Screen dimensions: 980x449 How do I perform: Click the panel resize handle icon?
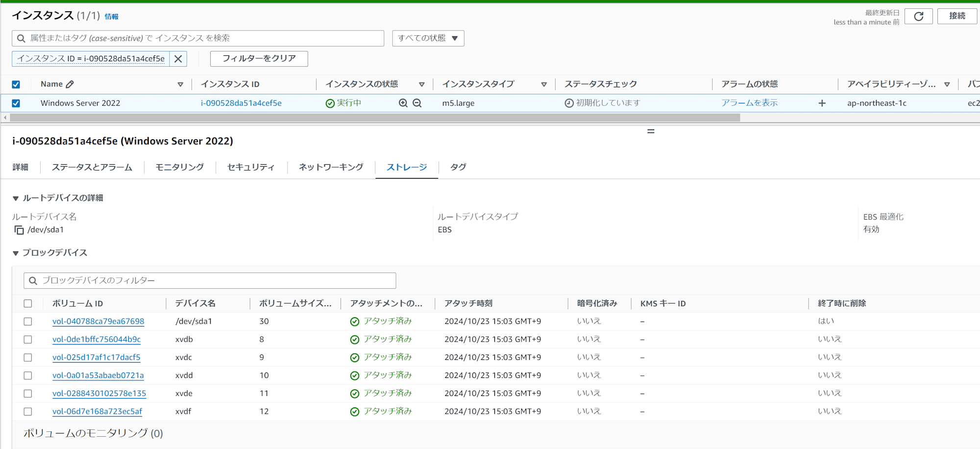(x=651, y=131)
